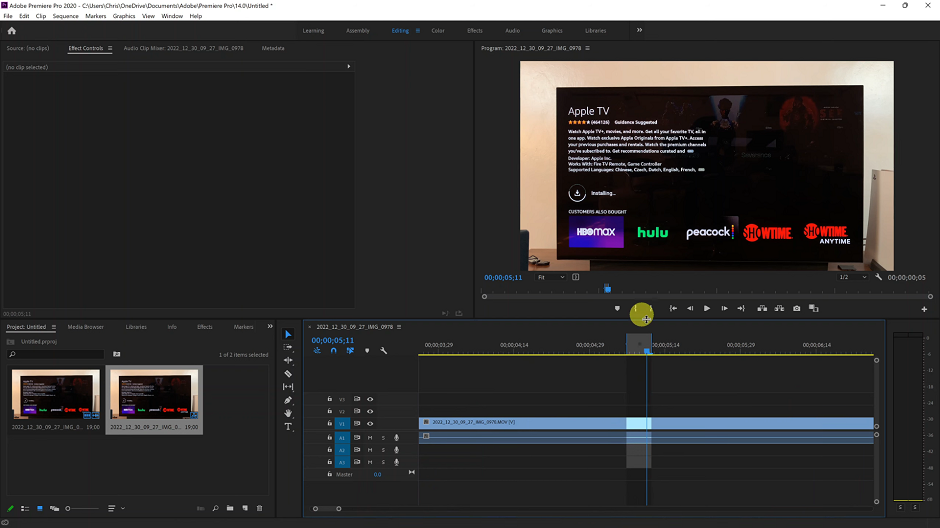Select the Pen tool
The image size is (940, 528).
point(288,400)
